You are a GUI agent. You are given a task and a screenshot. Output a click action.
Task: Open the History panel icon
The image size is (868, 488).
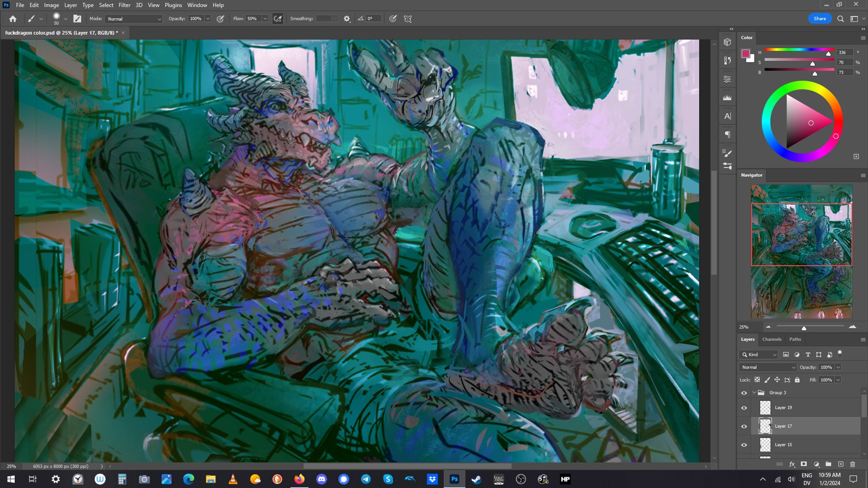727,61
